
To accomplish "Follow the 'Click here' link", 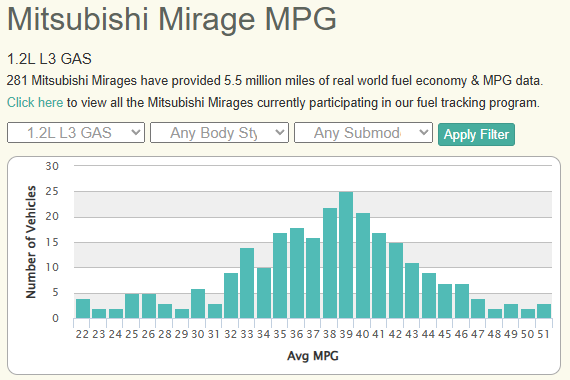I will click(35, 103).
